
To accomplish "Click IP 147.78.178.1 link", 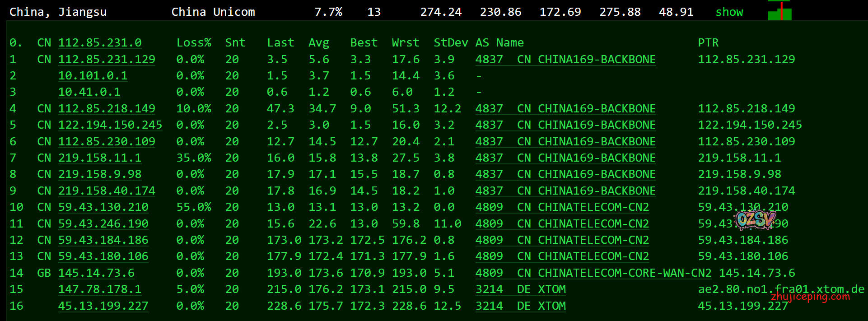I will (x=100, y=289).
